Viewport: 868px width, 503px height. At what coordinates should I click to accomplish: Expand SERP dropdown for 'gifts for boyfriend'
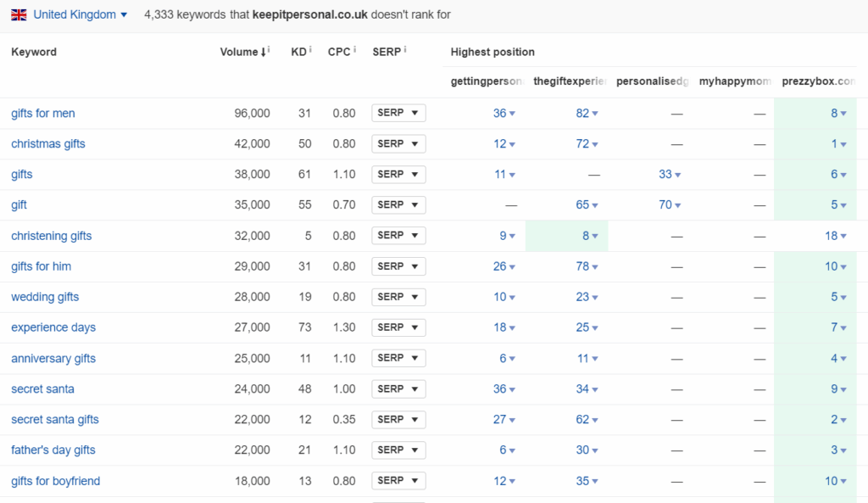398,480
